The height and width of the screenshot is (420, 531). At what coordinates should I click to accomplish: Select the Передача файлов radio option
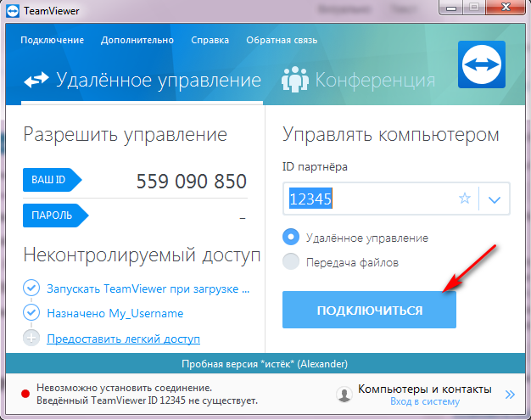(291, 261)
